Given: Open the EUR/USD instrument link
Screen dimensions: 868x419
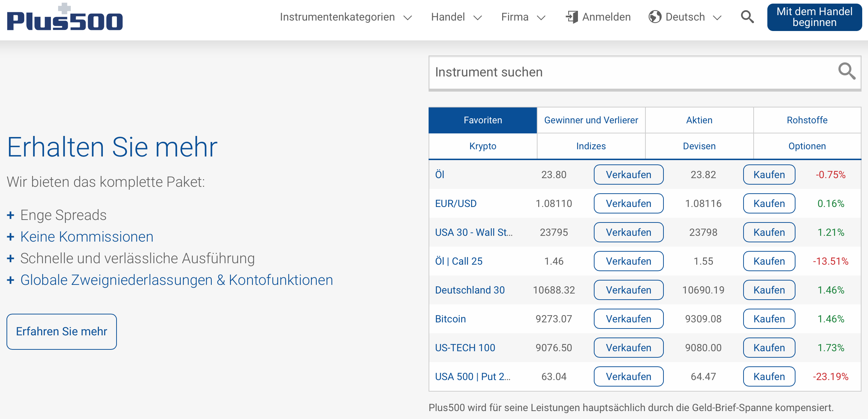Looking at the screenshot, I should click(456, 203).
